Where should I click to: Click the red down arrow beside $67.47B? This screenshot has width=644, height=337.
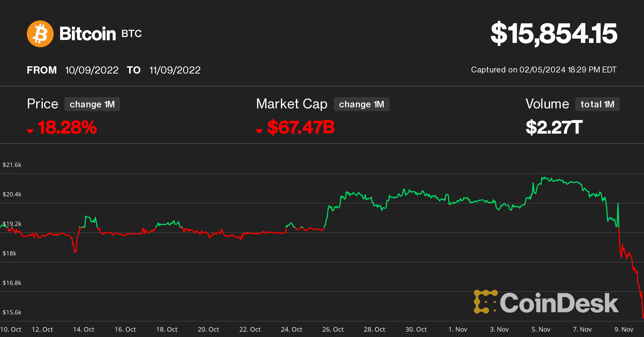click(x=259, y=131)
